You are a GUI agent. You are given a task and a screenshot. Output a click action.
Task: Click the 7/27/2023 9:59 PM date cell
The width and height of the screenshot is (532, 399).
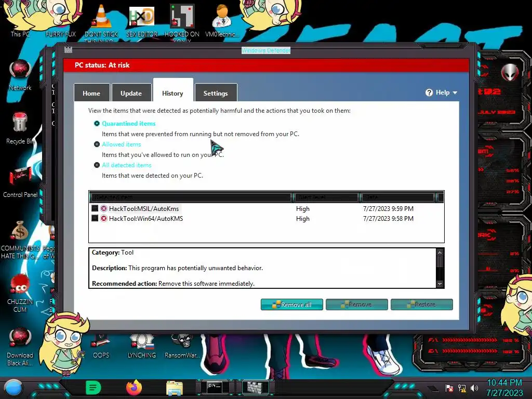point(388,209)
